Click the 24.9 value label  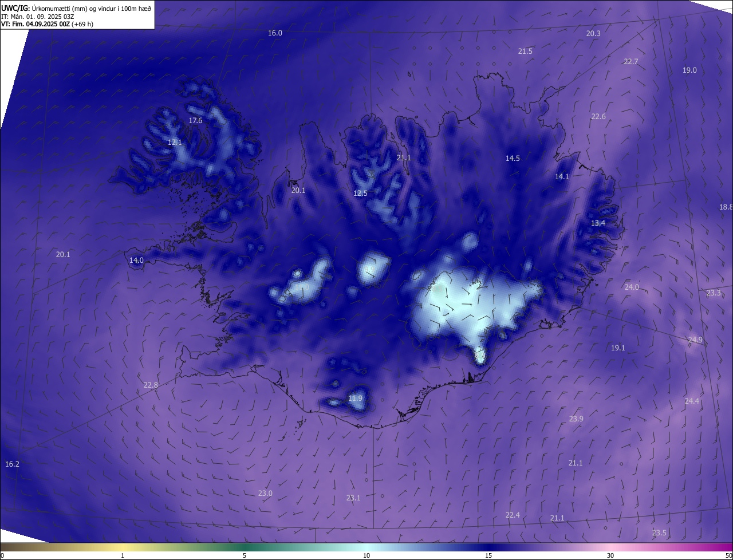[x=695, y=340]
